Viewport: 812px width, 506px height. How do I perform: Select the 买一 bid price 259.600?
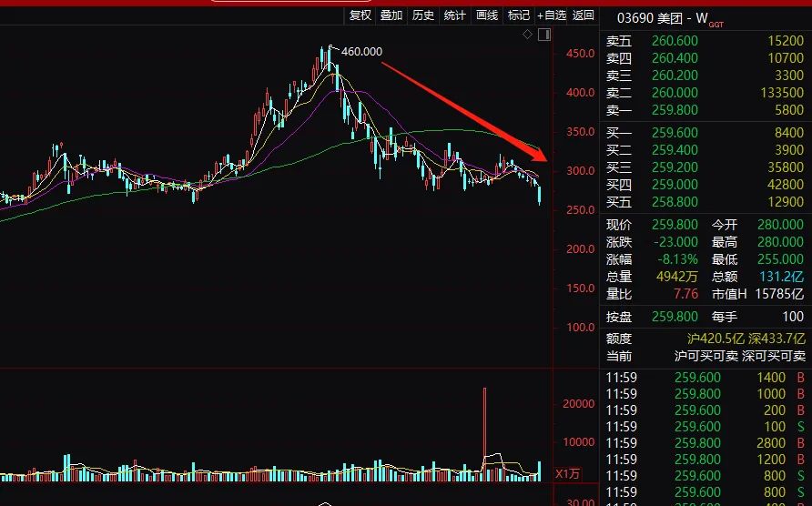click(675, 133)
